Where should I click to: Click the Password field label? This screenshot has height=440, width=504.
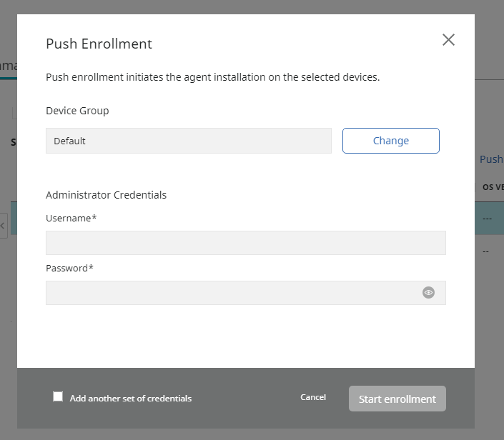69,268
